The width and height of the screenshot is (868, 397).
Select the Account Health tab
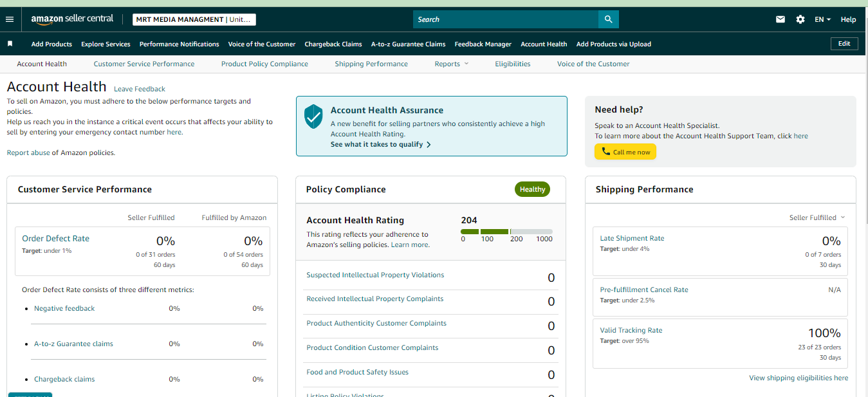(42, 64)
